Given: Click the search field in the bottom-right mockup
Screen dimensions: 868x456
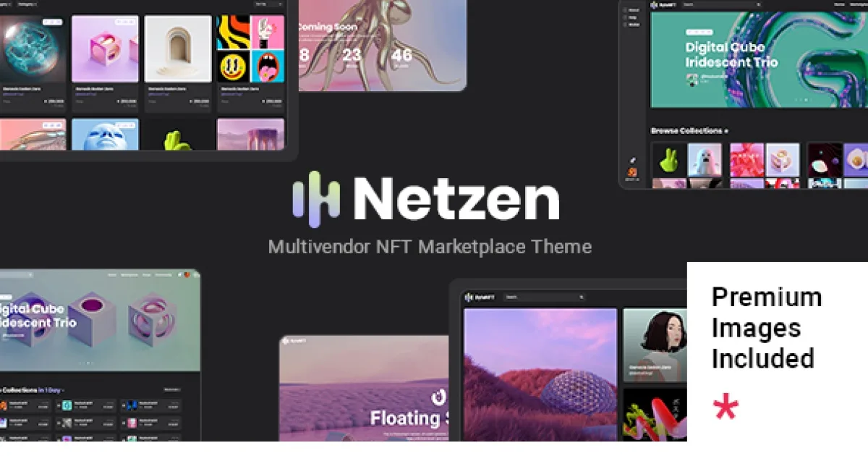Looking at the screenshot, I should pyautogui.click(x=545, y=297).
